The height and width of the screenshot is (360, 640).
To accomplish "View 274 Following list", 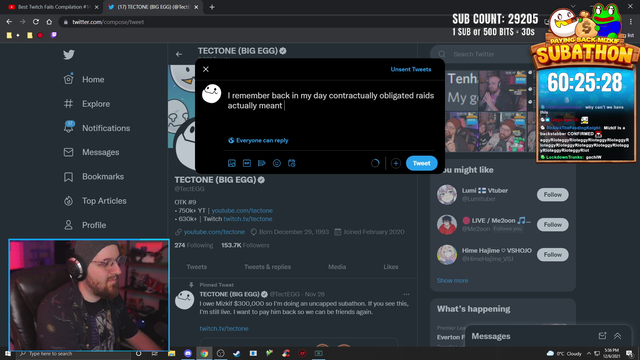I will (x=194, y=245).
